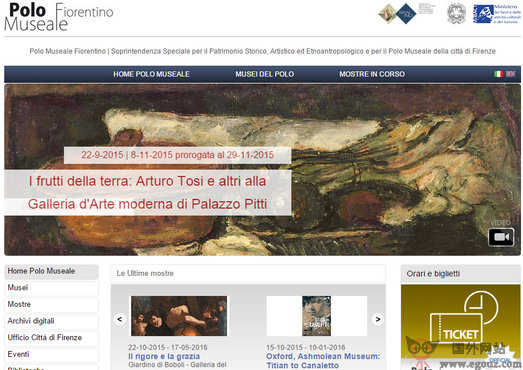This screenshot has height=370, width=523.
Task: Click the Il rigore e la grazia thumbnail
Action: coord(179,316)
